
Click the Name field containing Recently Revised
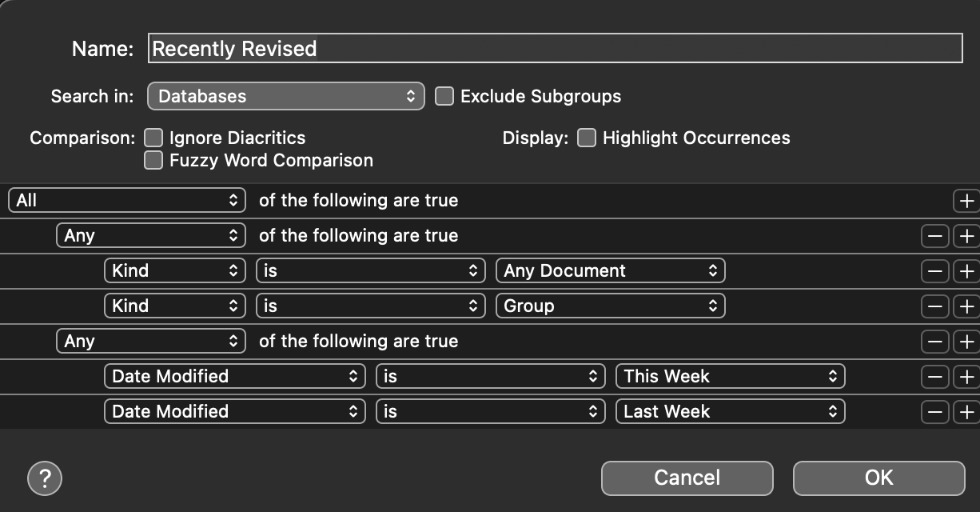pyautogui.click(x=556, y=49)
